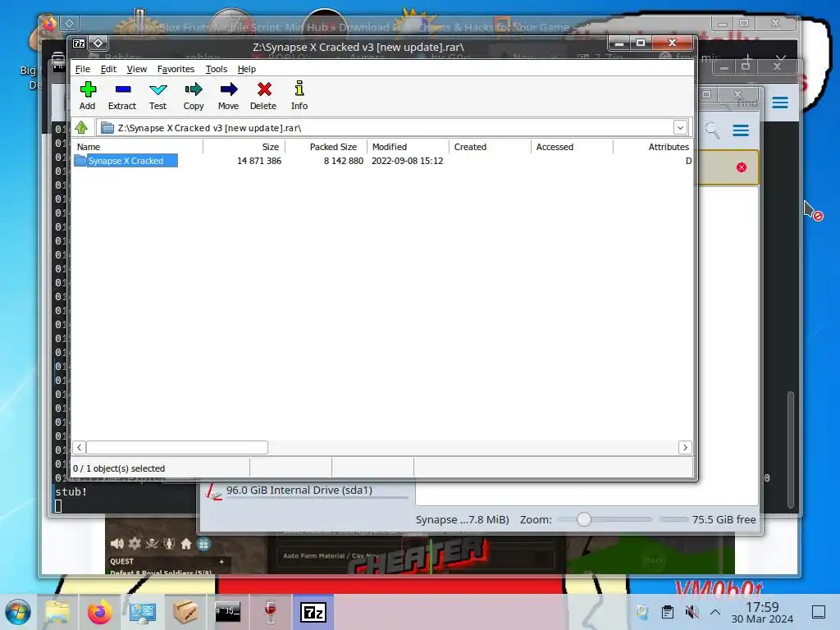Open the Edit menu
Image resolution: width=840 pixels, height=630 pixels.
[108, 69]
